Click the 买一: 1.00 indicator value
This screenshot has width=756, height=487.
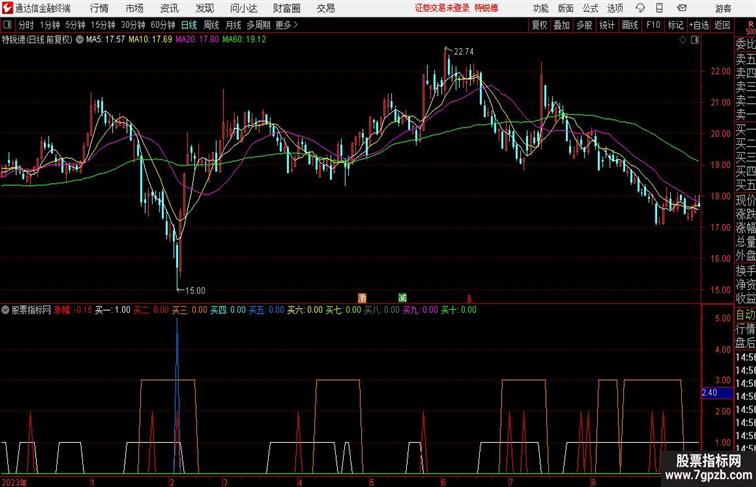pos(113,310)
